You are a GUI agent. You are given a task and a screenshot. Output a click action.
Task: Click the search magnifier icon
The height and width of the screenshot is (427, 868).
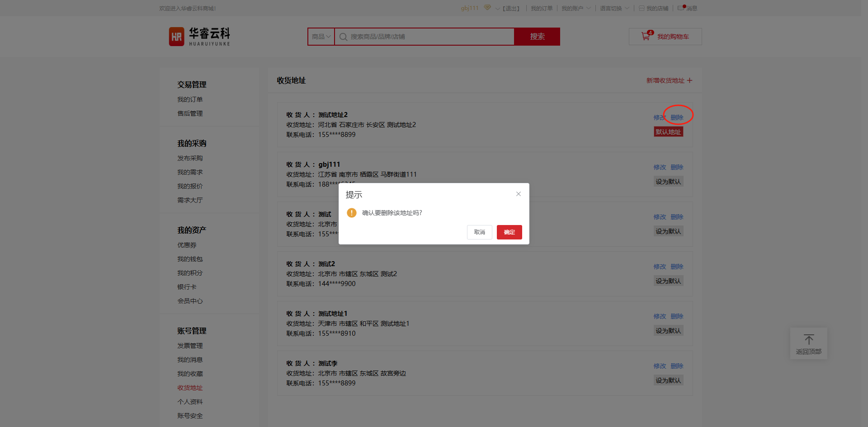click(x=343, y=37)
